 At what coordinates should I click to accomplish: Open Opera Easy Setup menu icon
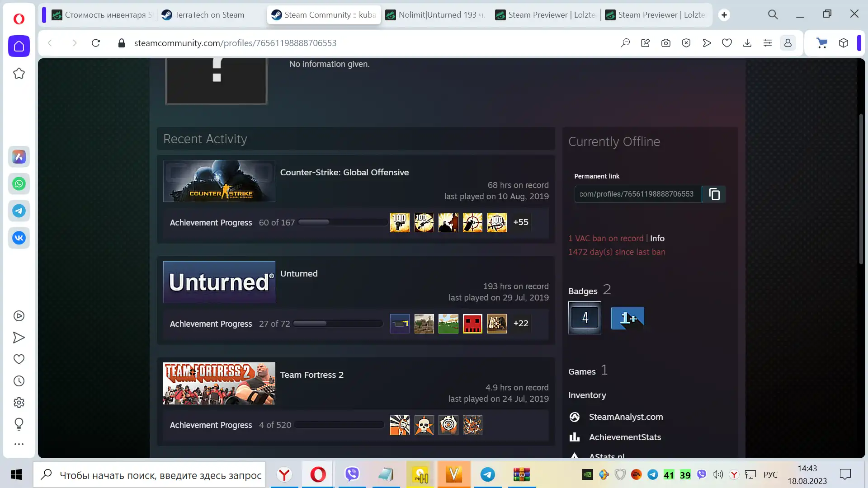coord(767,43)
